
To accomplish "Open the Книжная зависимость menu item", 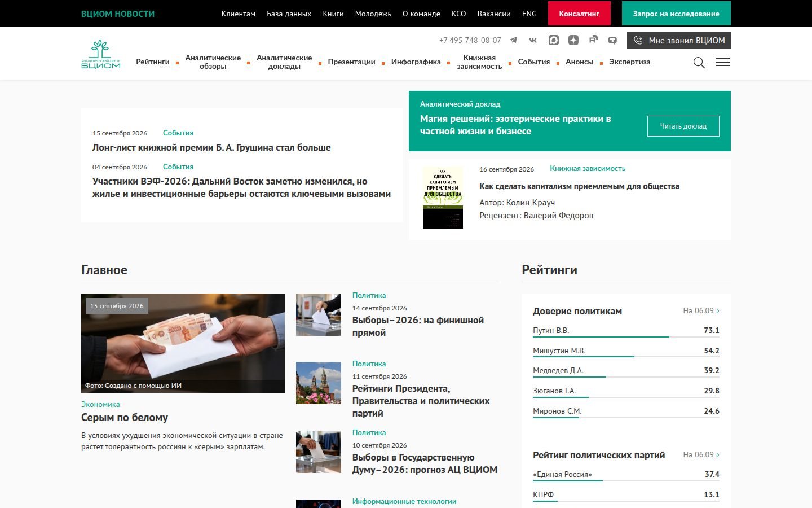I will (479, 62).
